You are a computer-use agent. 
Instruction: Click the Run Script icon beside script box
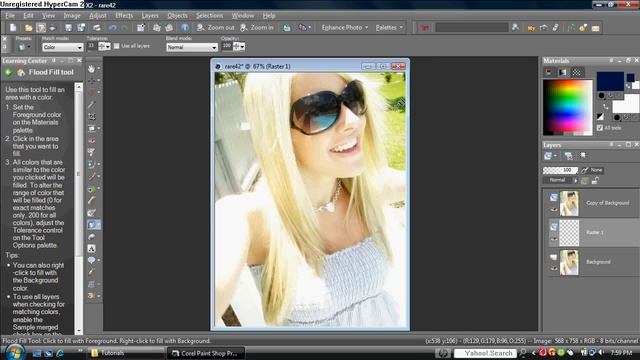(516, 27)
